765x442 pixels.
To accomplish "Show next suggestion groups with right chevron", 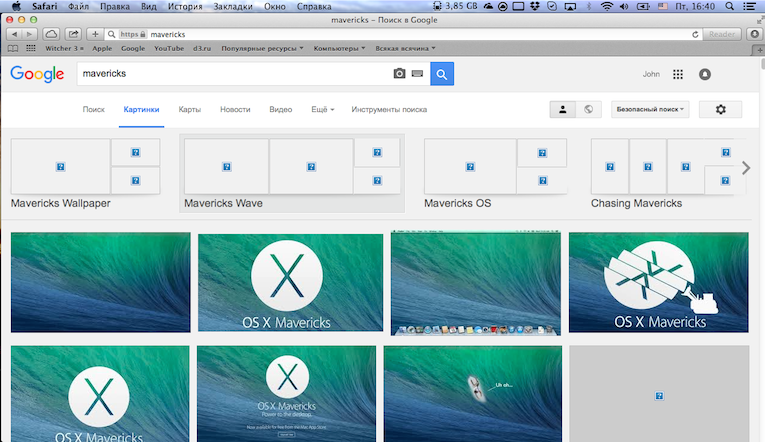I will coord(746,168).
